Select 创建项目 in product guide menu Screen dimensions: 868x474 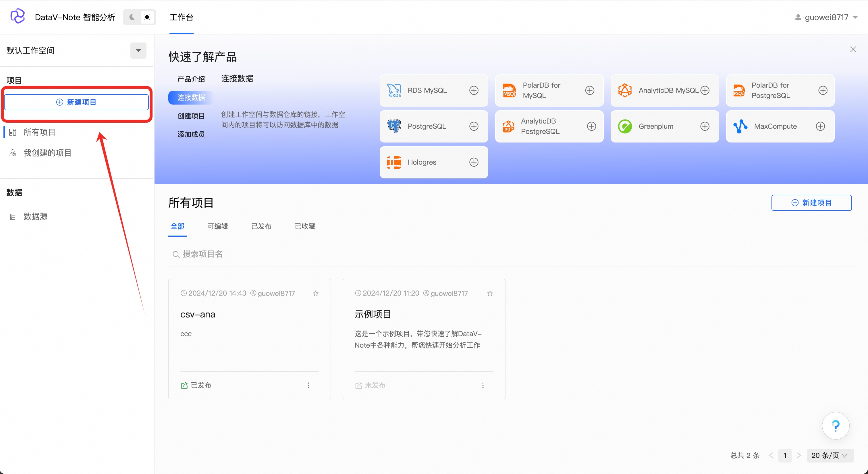click(191, 116)
